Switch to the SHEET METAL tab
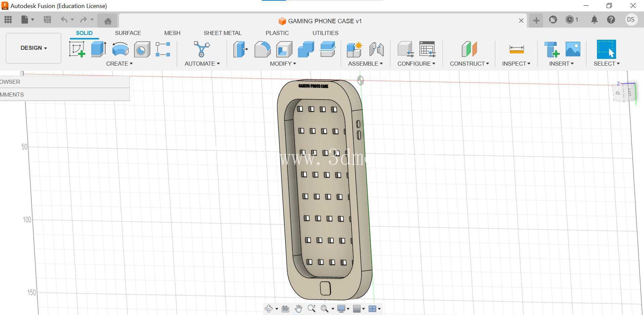644x315 pixels. 223,33
